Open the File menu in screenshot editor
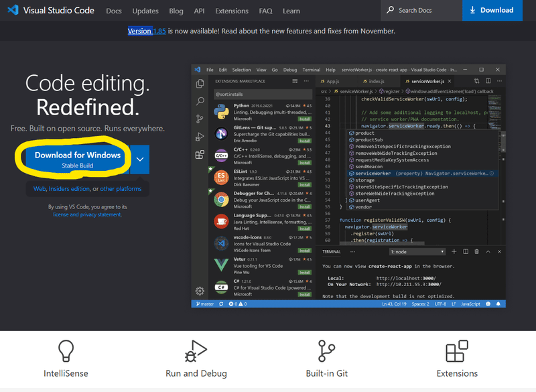Viewport: 536px width, 392px height. click(x=210, y=70)
